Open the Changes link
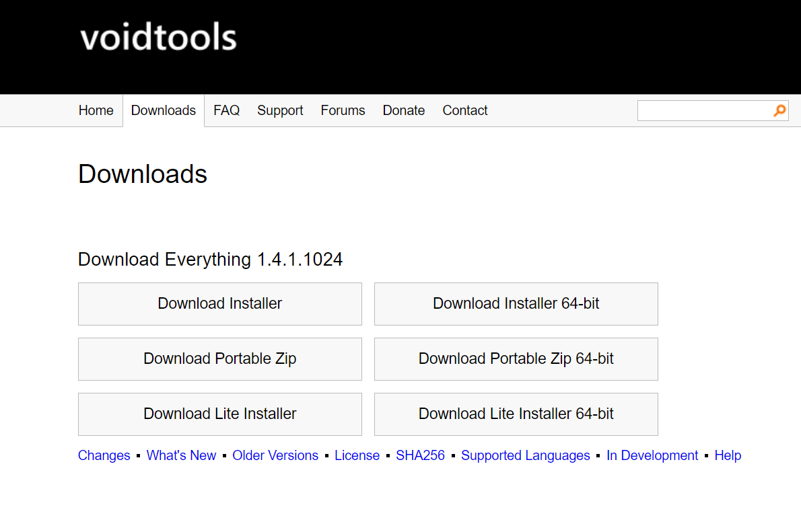Image resolution: width=801 pixels, height=532 pixels. click(104, 455)
